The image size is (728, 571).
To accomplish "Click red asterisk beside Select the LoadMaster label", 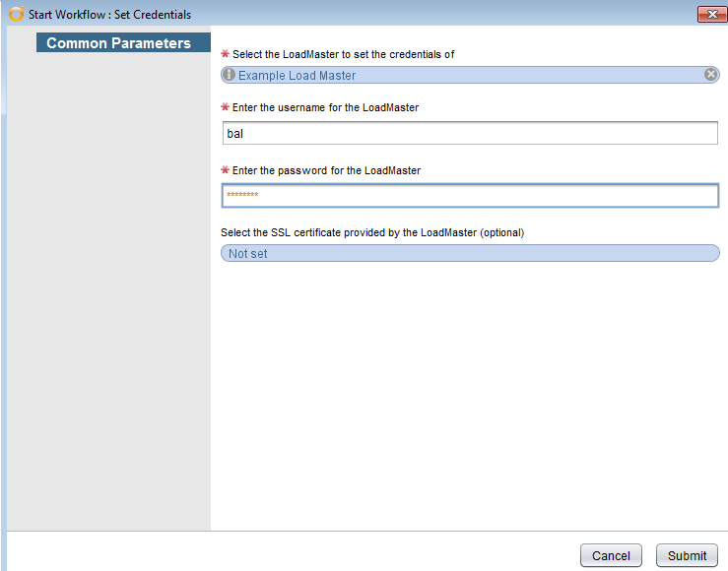I will 226,53.
